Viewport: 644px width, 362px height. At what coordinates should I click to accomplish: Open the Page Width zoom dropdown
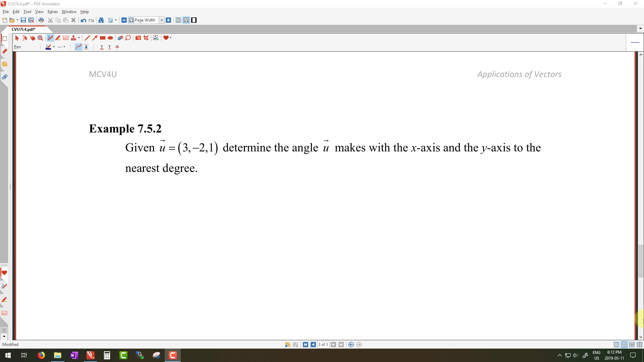pos(161,20)
